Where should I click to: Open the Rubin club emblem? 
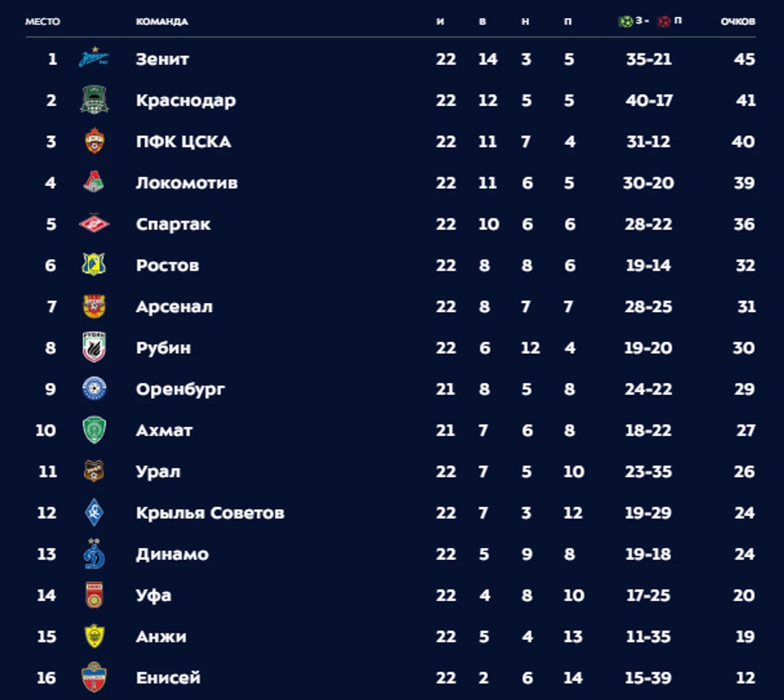point(94,347)
